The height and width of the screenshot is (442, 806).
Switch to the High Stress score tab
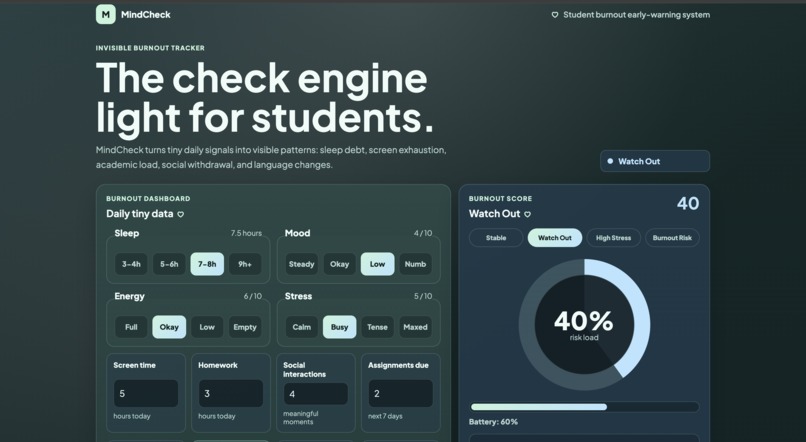coord(613,238)
